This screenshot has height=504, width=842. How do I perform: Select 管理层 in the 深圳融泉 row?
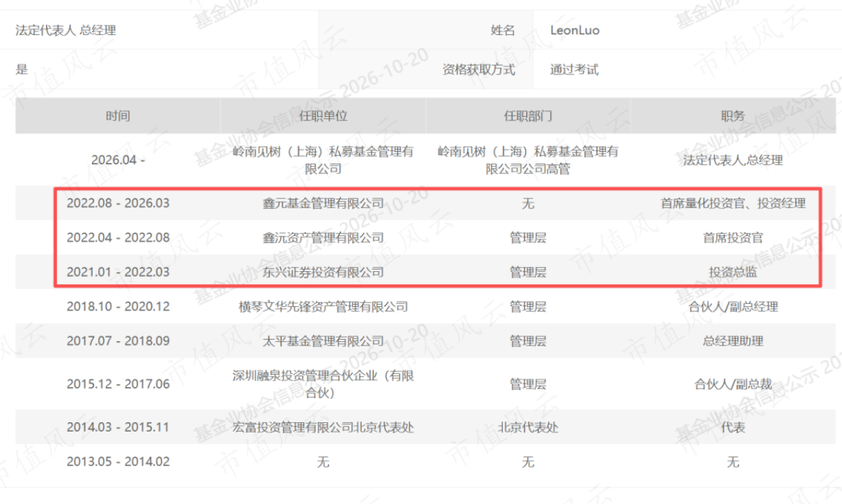click(x=528, y=383)
